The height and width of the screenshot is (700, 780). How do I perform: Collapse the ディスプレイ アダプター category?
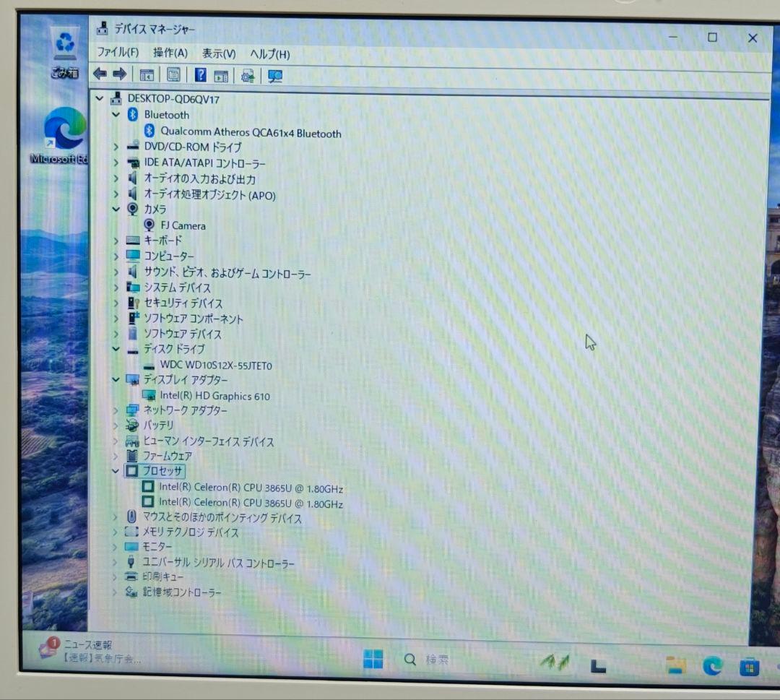click(116, 379)
